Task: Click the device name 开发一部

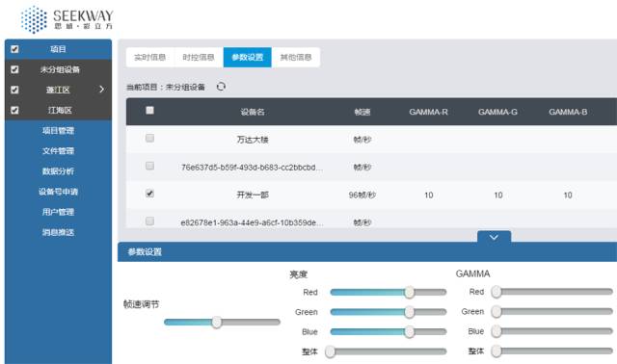Action: [253, 195]
